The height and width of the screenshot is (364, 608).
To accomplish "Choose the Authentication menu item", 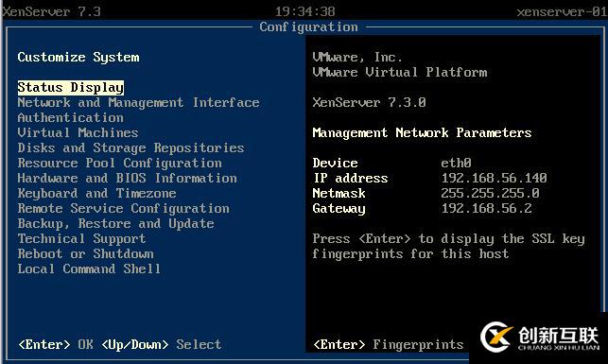I will pyautogui.click(x=71, y=118).
